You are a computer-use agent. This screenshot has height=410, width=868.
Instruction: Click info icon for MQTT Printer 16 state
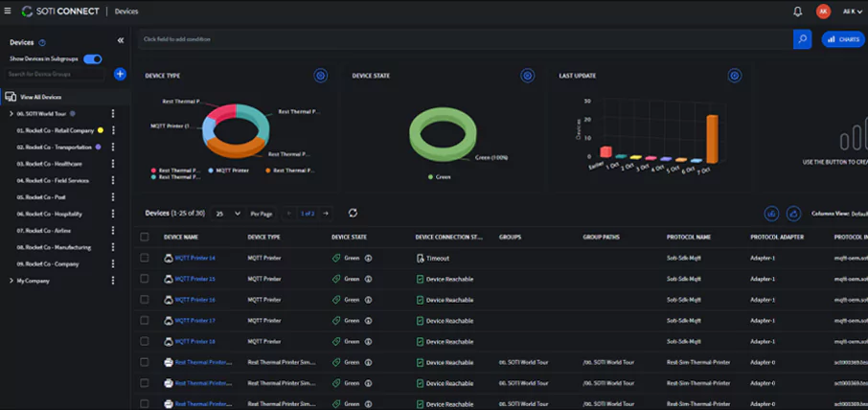[x=368, y=300]
